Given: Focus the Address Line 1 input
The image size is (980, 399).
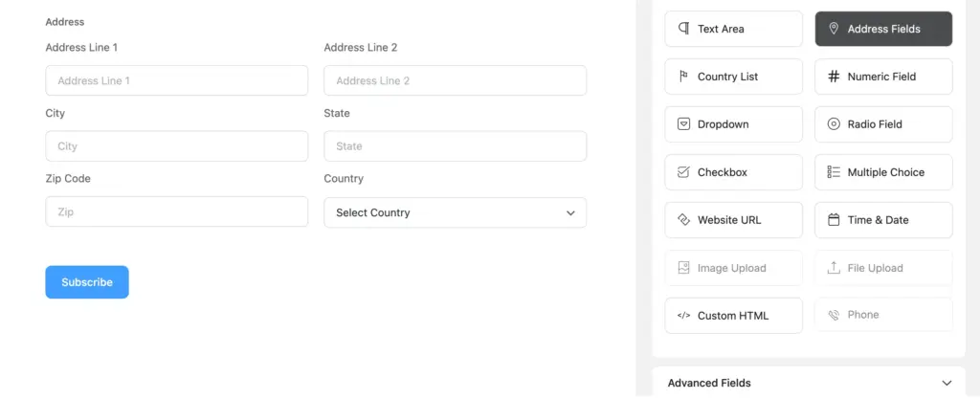Looking at the screenshot, I should (x=177, y=80).
